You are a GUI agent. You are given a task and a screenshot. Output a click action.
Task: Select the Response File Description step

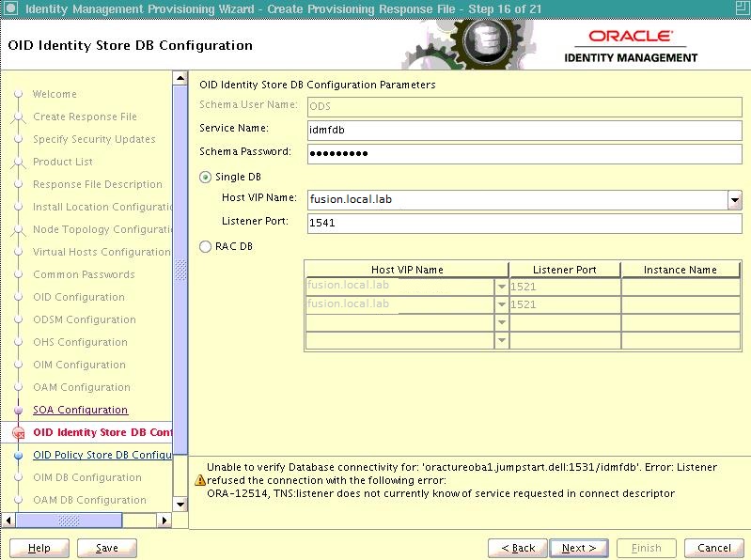point(98,184)
